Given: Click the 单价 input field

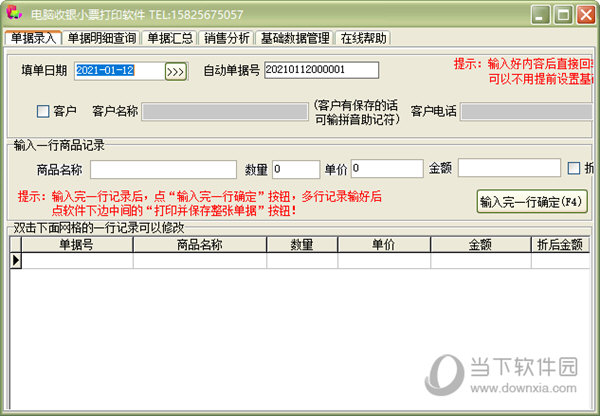Looking at the screenshot, I should click(387, 168).
